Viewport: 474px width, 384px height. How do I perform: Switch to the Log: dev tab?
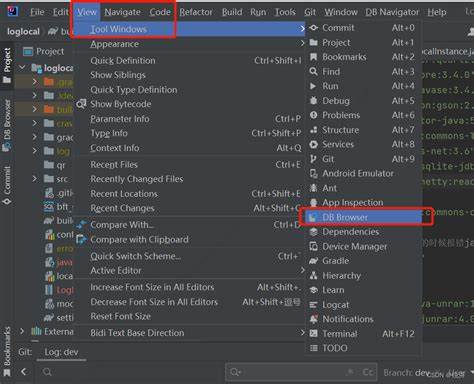click(x=61, y=352)
